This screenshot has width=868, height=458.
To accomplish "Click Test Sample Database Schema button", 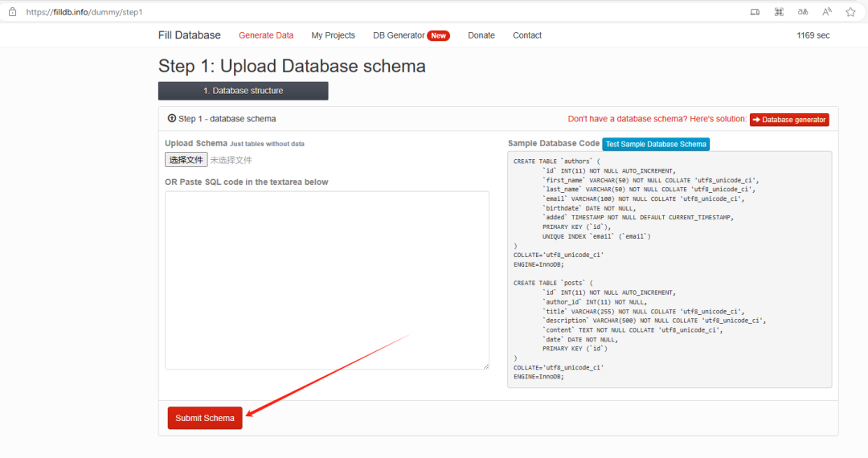I will 656,145.
